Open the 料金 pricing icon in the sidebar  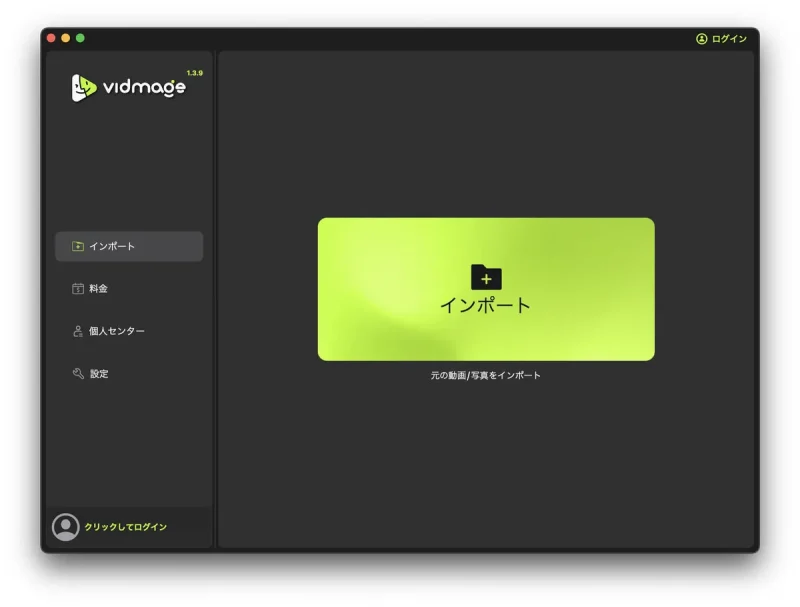coord(77,289)
